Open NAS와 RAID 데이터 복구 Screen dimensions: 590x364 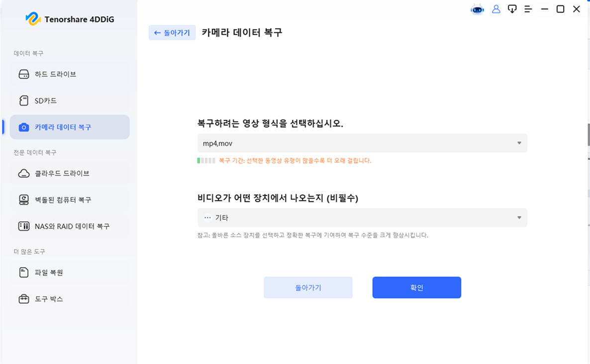70,226
